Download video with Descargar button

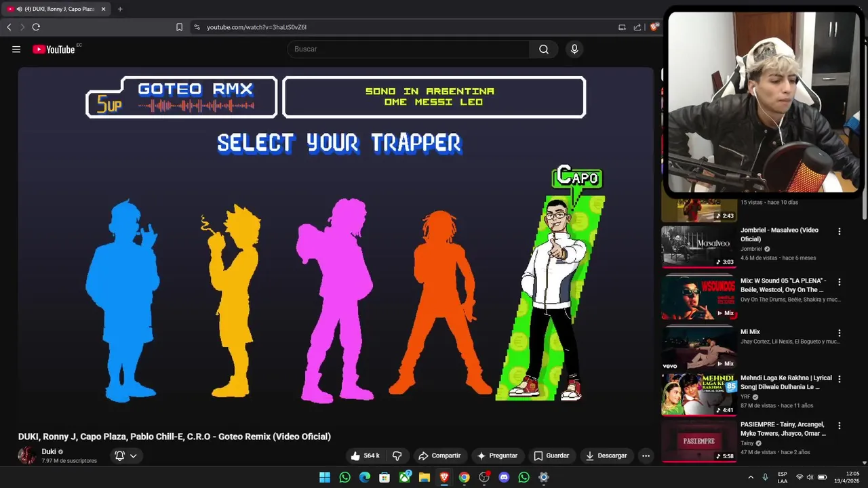coord(606,455)
